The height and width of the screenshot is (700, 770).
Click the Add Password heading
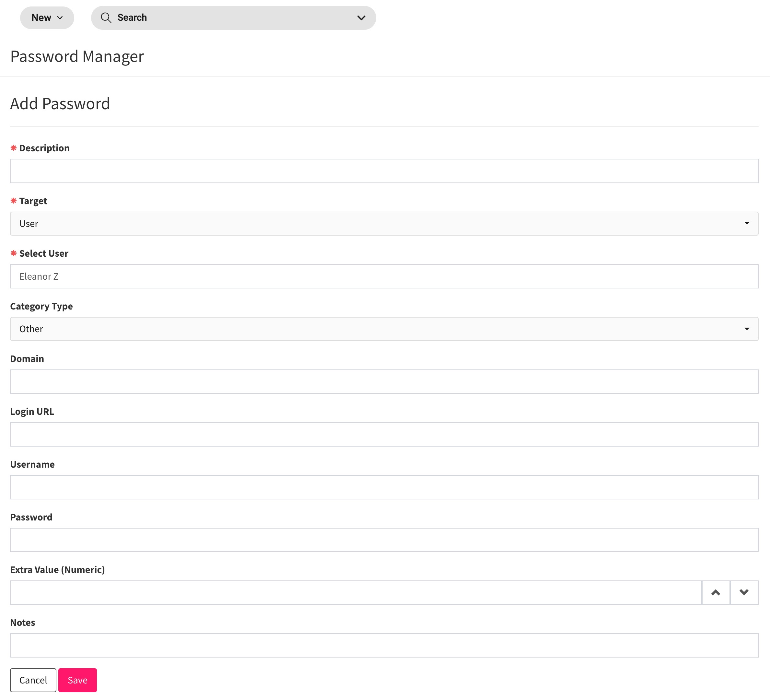pos(60,104)
